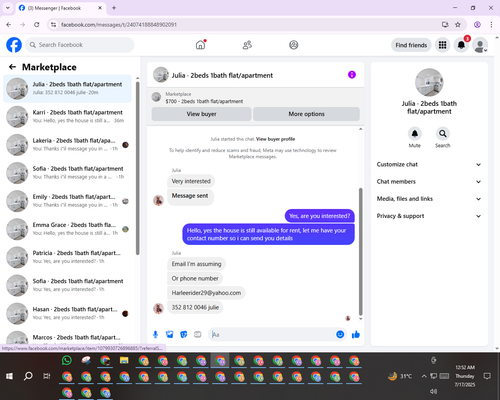Open Emma Grace - 2beds 1bath conversation

67,229
